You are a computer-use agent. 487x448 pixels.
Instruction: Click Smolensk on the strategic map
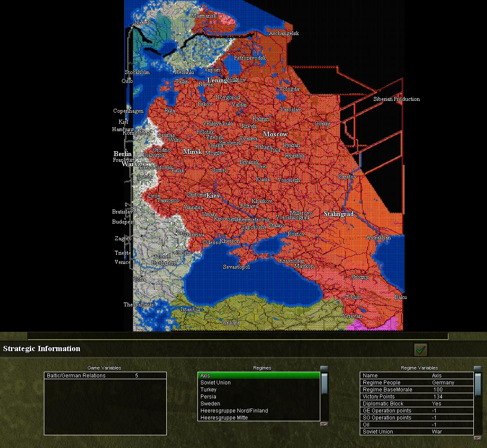pyautogui.click(x=230, y=143)
